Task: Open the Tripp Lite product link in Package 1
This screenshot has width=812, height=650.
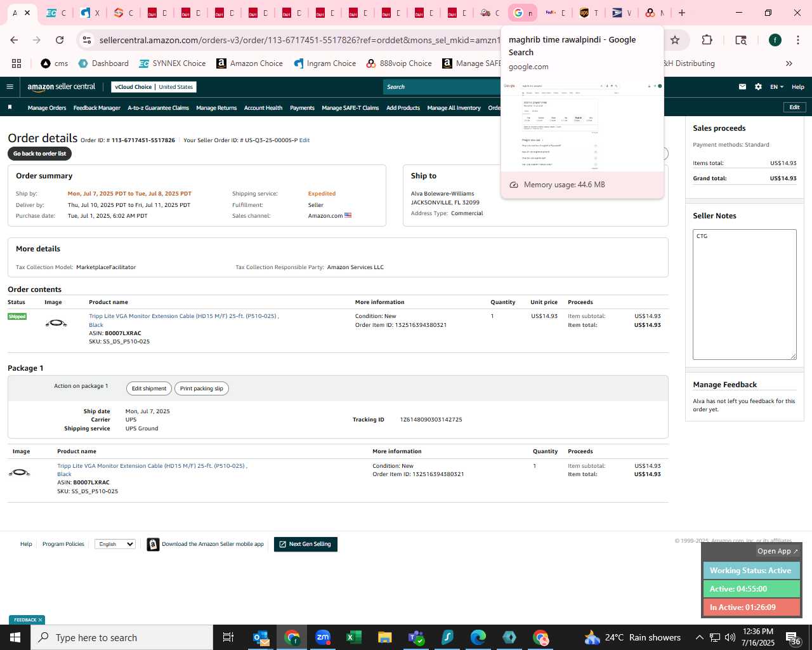Action: pos(152,470)
